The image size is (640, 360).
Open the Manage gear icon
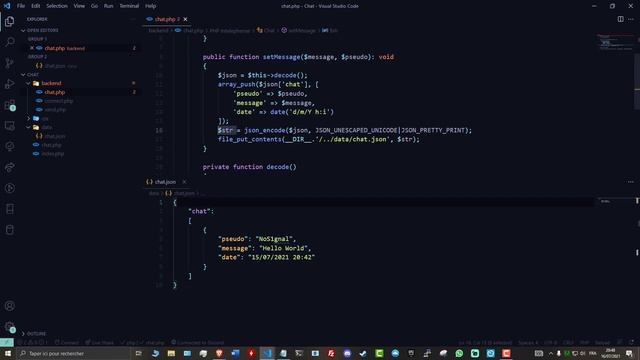click(9, 327)
